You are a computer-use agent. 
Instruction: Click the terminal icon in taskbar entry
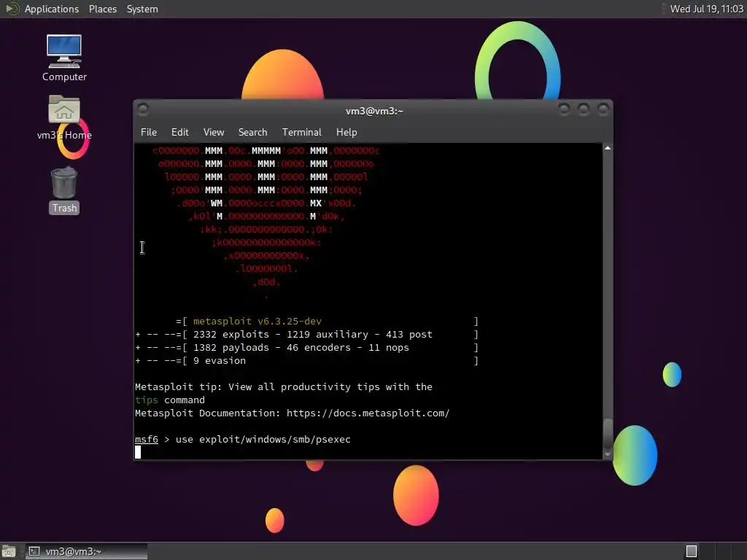pos(34,551)
